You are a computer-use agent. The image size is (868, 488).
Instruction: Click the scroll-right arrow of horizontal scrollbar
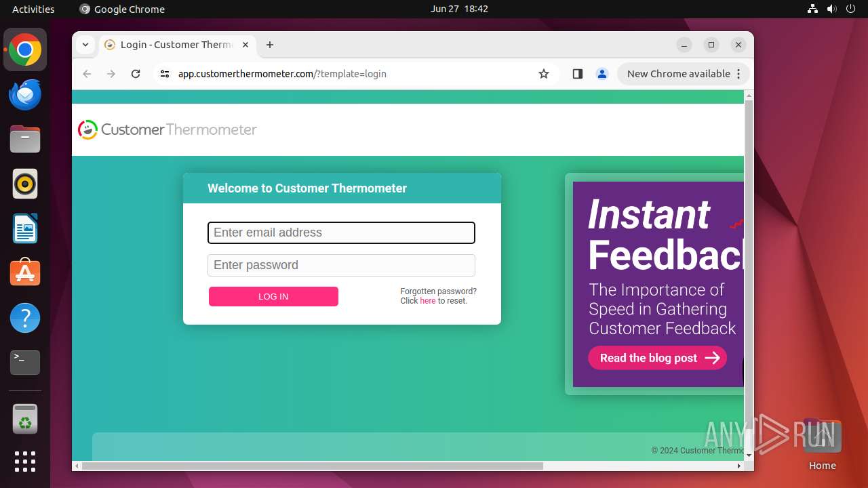(739, 466)
